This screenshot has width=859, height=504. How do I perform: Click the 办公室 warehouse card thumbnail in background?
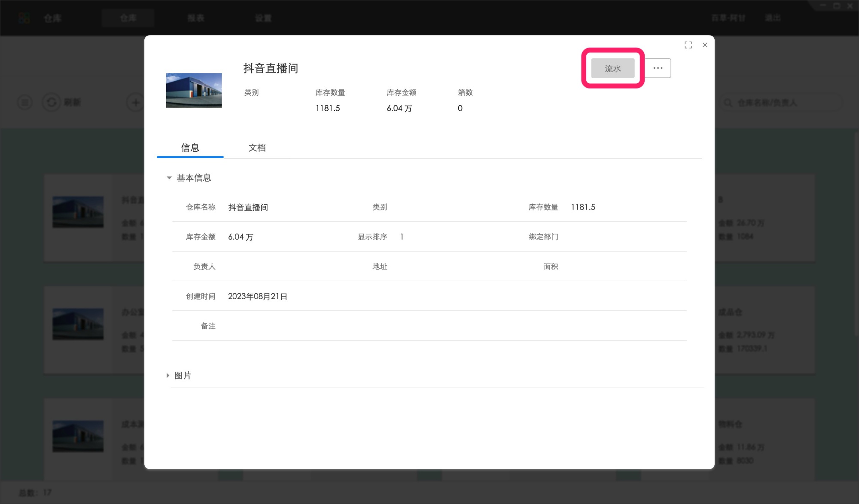pyautogui.click(x=78, y=324)
